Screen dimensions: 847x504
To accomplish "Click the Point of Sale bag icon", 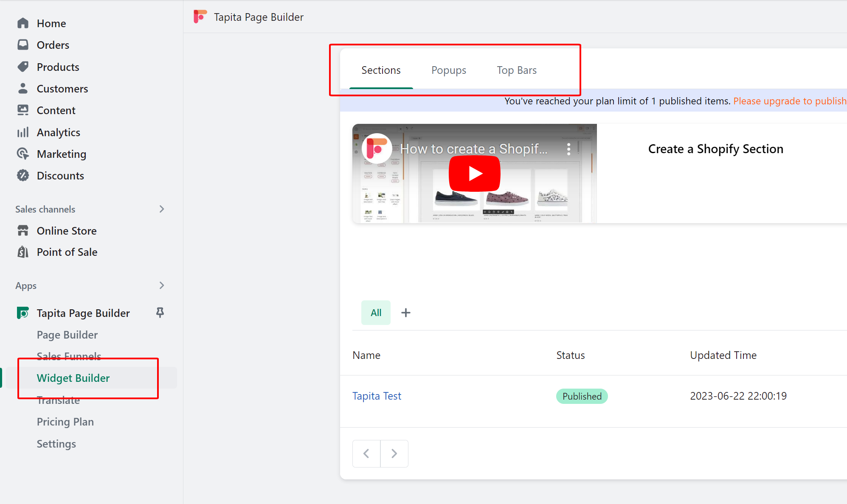I will point(23,252).
